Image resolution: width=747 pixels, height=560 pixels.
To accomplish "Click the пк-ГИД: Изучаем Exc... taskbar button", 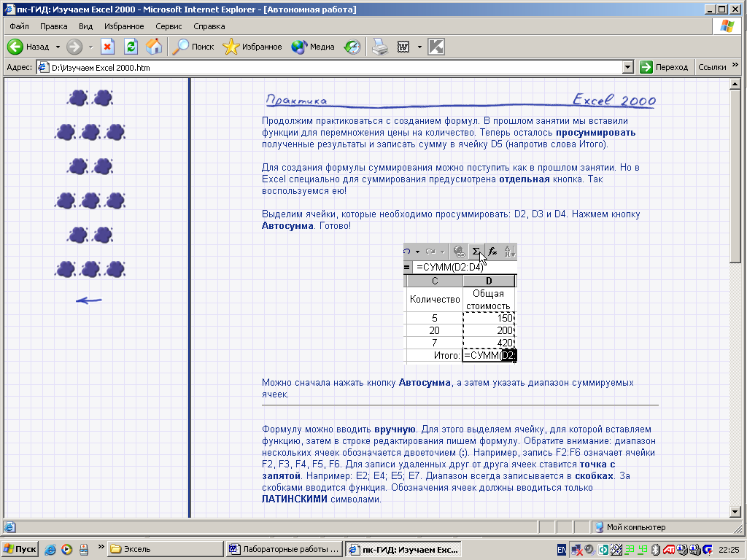I will point(403,550).
